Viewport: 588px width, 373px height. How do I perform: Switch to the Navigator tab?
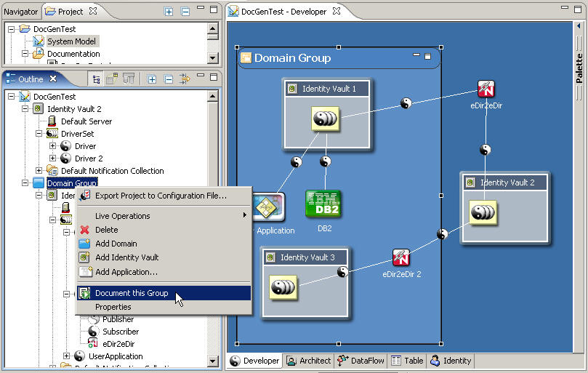20,12
